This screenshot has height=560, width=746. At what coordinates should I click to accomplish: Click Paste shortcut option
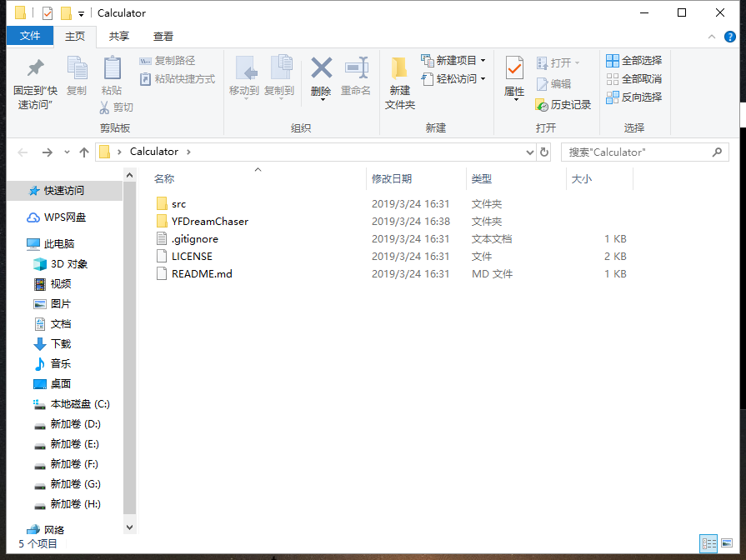click(178, 79)
